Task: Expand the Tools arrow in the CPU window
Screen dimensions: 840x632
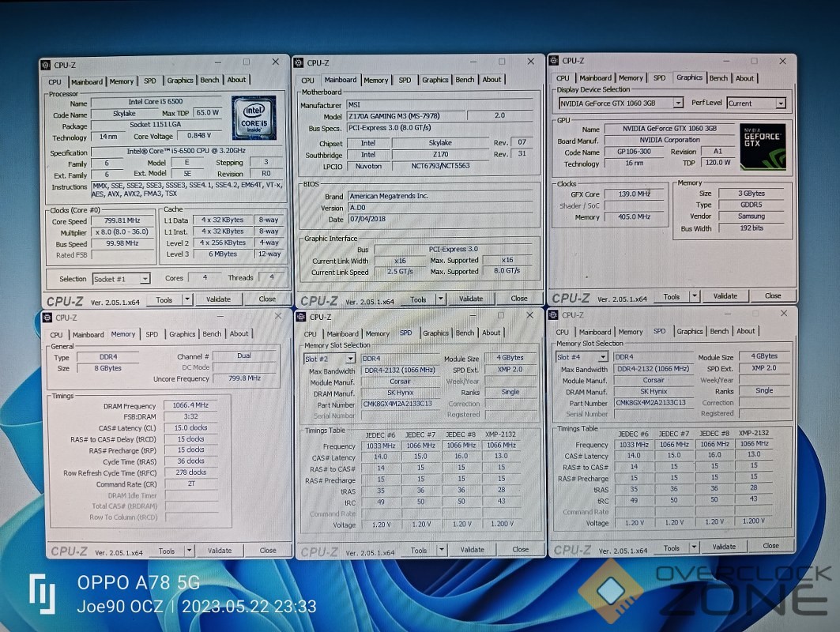Action: pyautogui.click(x=187, y=299)
